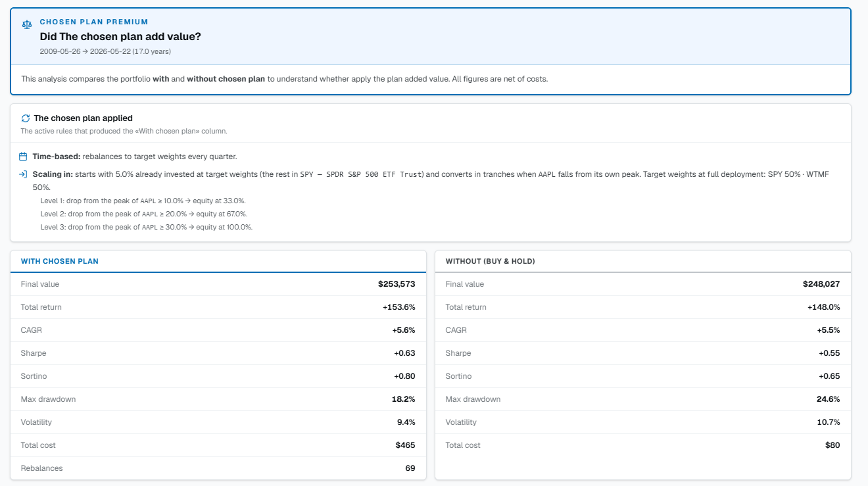Click the Max drawdown 24.6% row
This screenshot has height=486, width=868.
[642, 399]
